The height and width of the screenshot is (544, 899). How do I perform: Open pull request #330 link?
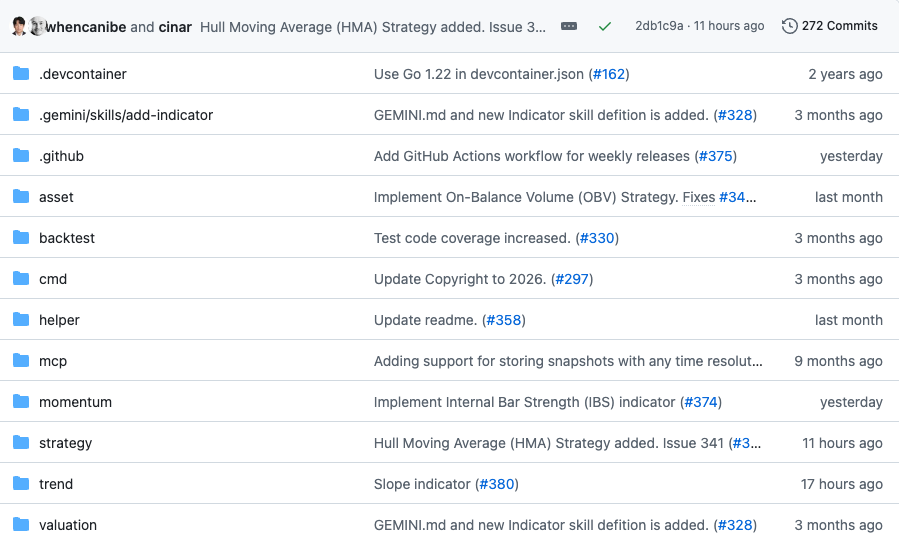tap(597, 238)
